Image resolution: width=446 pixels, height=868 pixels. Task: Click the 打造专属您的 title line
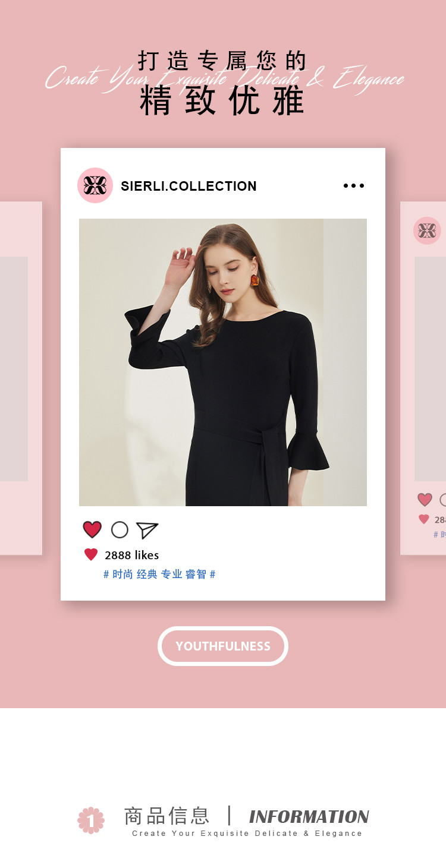222,61
